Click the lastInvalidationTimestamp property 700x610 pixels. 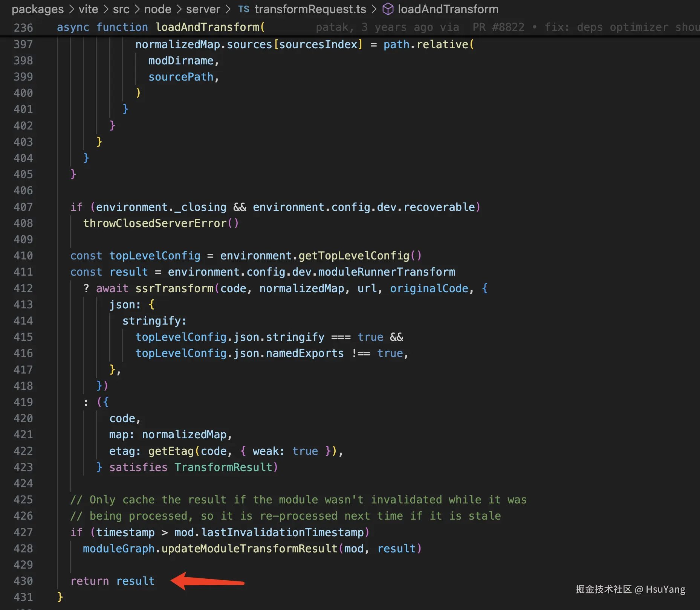tap(283, 532)
